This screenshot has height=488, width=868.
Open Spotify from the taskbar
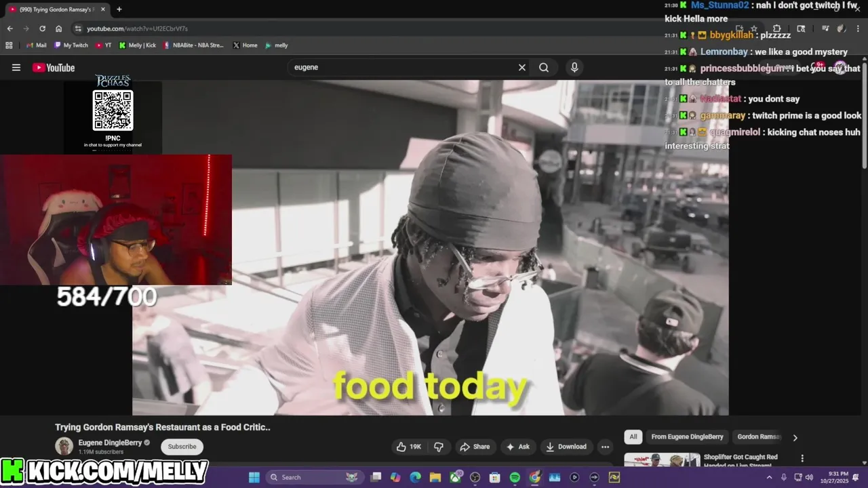point(515,477)
